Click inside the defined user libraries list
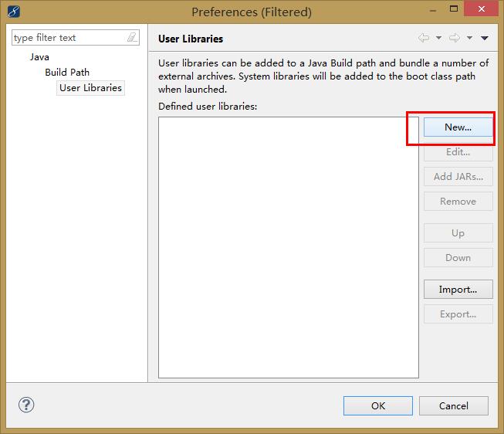Viewport: 504px width, 434px height. tap(288, 247)
